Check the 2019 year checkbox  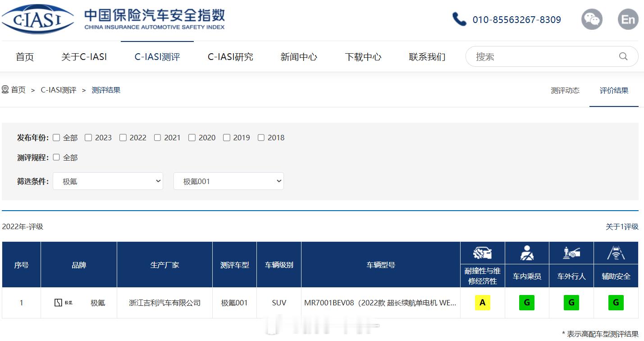pyautogui.click(x=227, y=138)
